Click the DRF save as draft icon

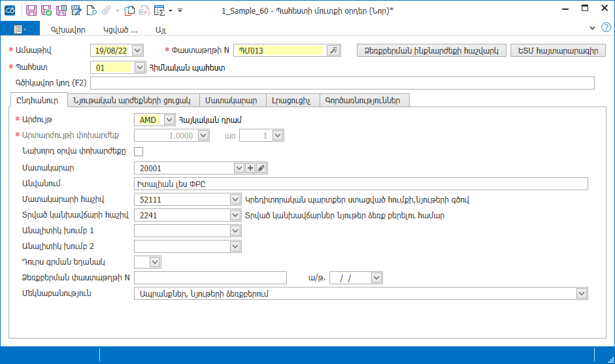pyautogui.click(x=76, y=10)
